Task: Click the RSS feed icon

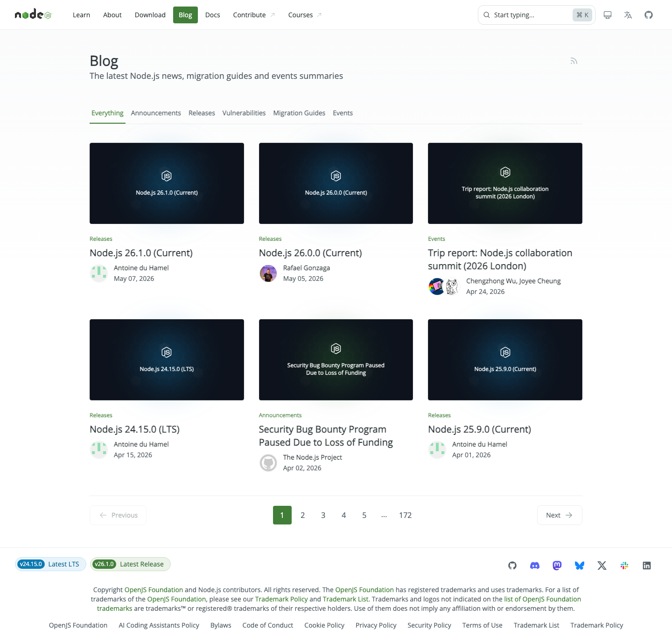Action: (x=574, y=61)
